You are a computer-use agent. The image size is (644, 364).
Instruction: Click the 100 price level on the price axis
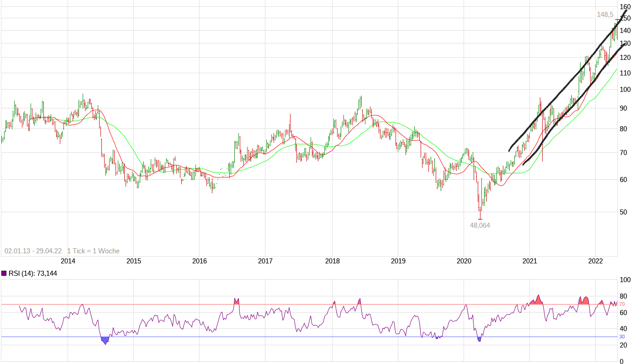[x=625, y=90]
